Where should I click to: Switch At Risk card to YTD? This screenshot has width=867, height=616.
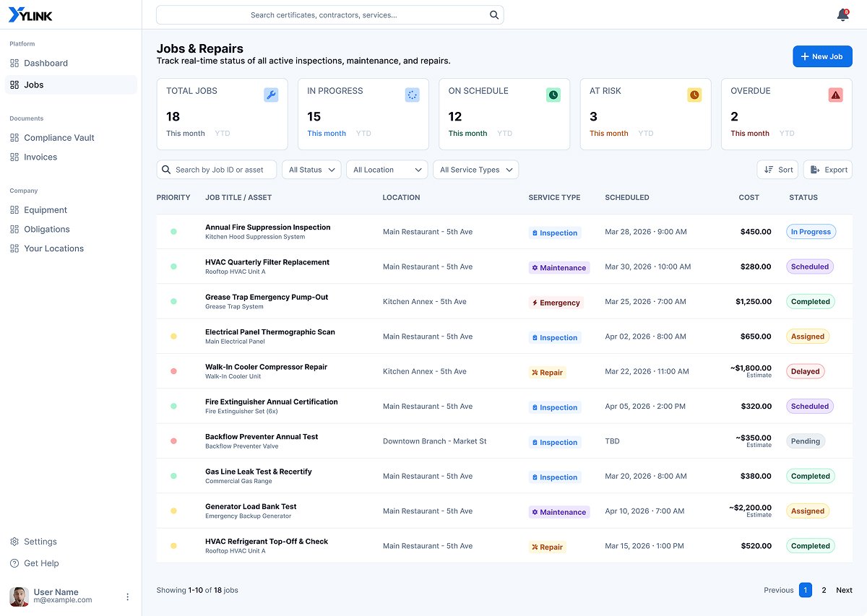[x=646, y=134]
